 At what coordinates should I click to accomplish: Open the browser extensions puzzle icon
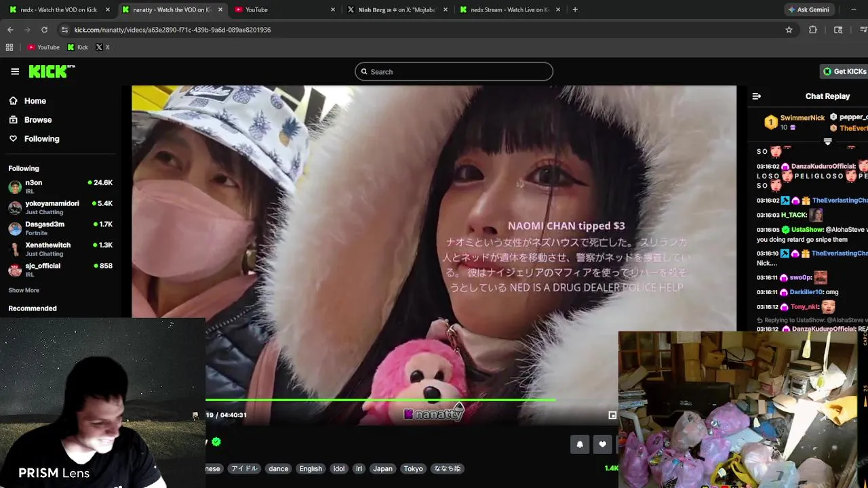pyautogui.click(x=813, y=30)
